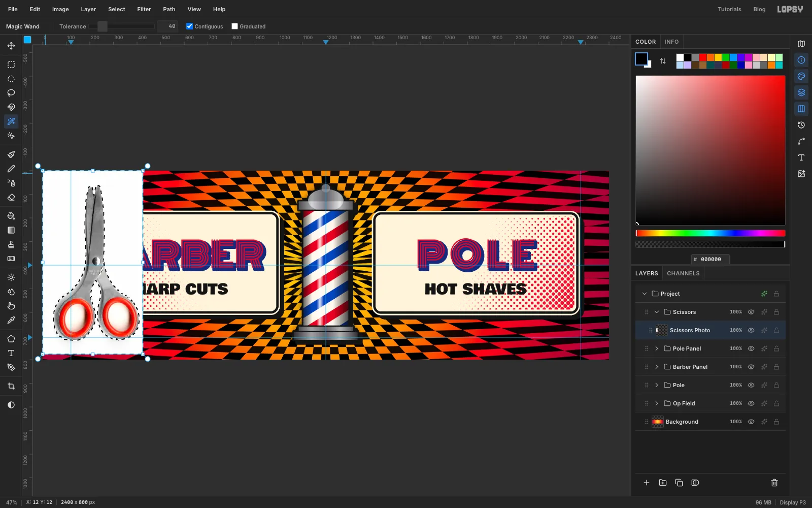Select the Pencil tool
Image resolution: width=812 pixels, height=508 pixels.
point(11,169)
